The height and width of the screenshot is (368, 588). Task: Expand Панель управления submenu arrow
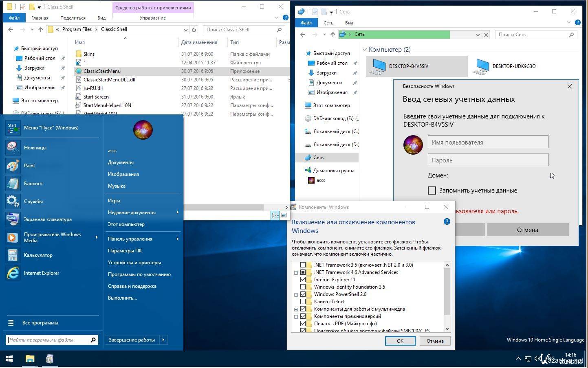178,239
